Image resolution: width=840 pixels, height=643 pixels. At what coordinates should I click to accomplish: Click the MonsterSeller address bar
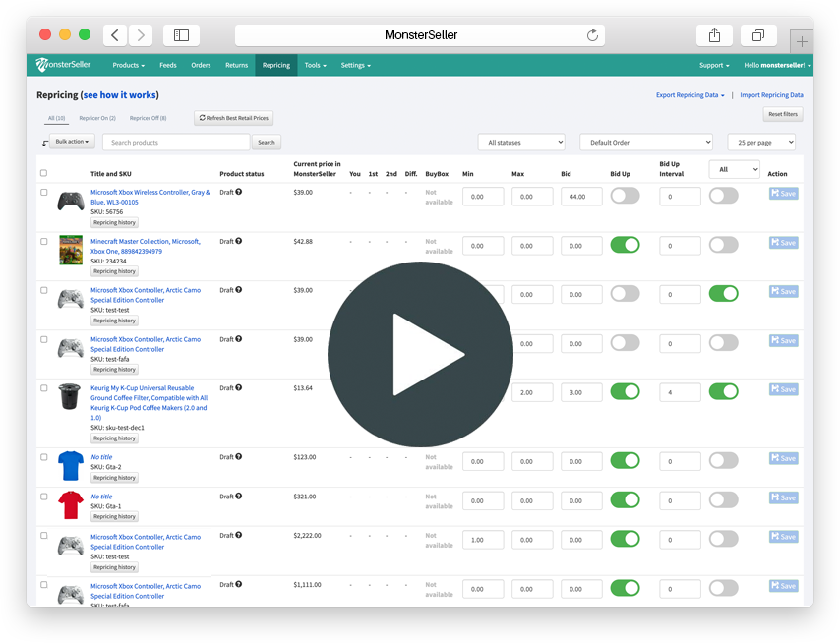[420, 35]
